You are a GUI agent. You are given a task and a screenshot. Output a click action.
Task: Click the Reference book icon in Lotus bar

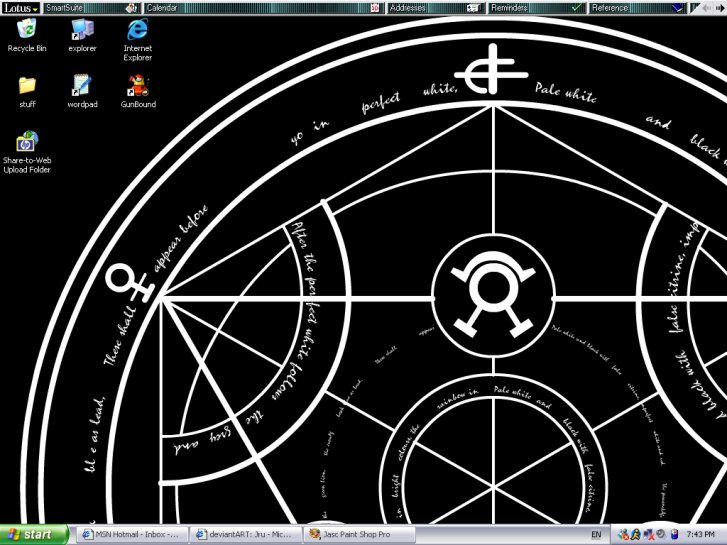(677, 8)
